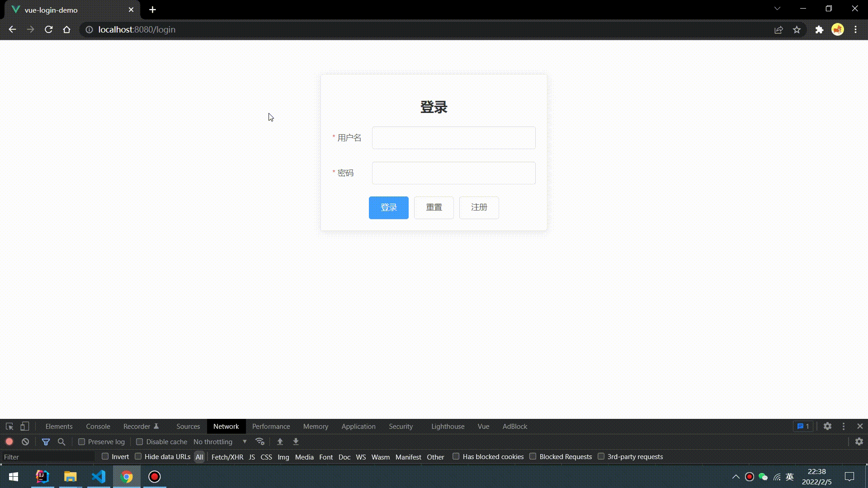The width and height of the screenshot is (868, 488).
Task: Click the Vue DevTools panel icon
Action: pyautogui.click(x=483, y=426)
